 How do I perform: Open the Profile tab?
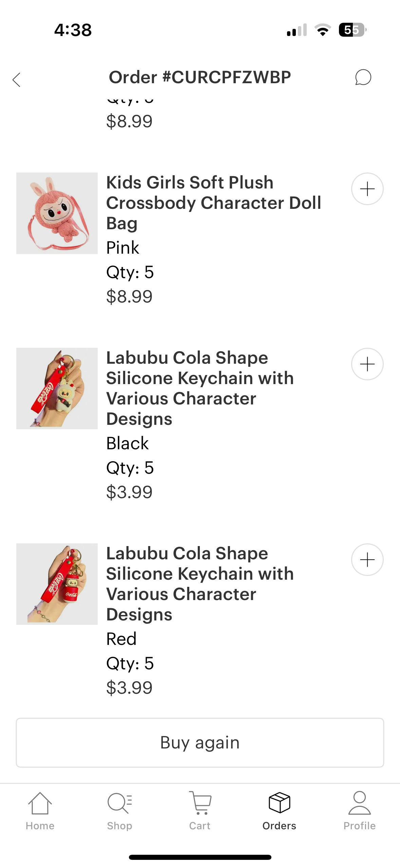tap(359, 810)
